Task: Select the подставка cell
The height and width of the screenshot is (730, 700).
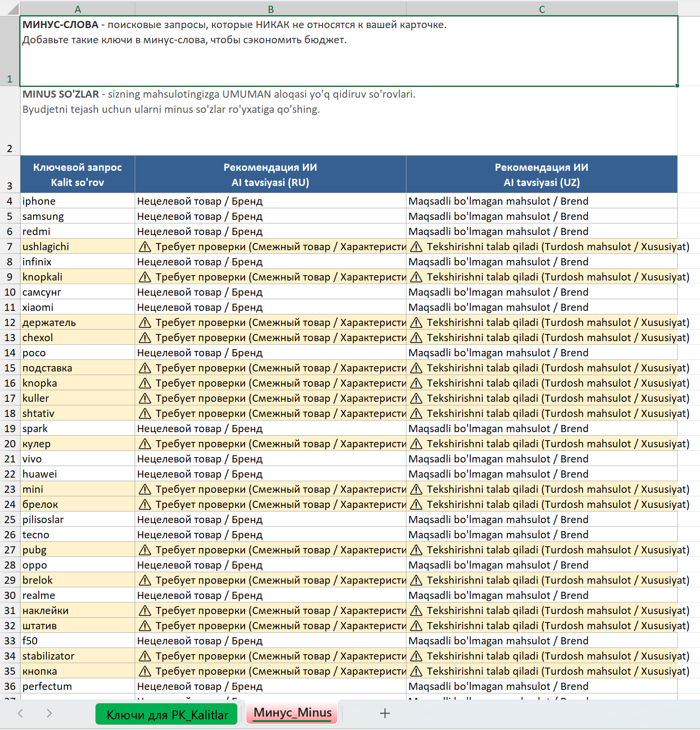Action: point(78,367)
